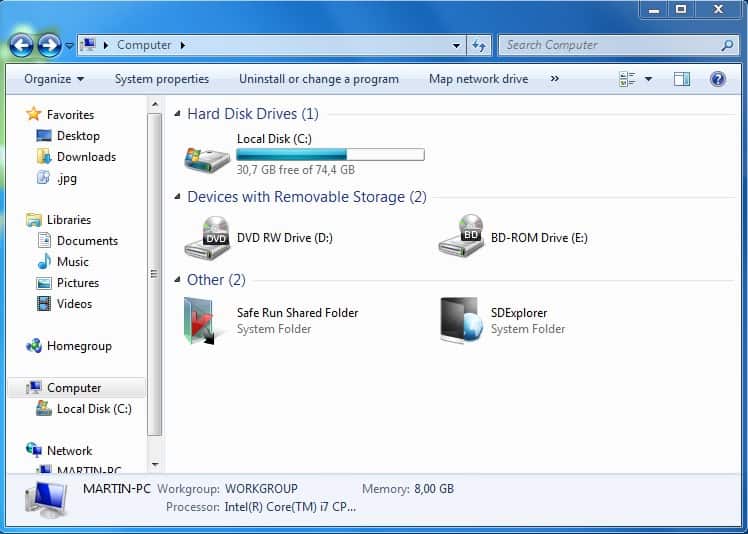Navigation pane scroll down arrow
748x534 pixels.
tap(155, 464)
